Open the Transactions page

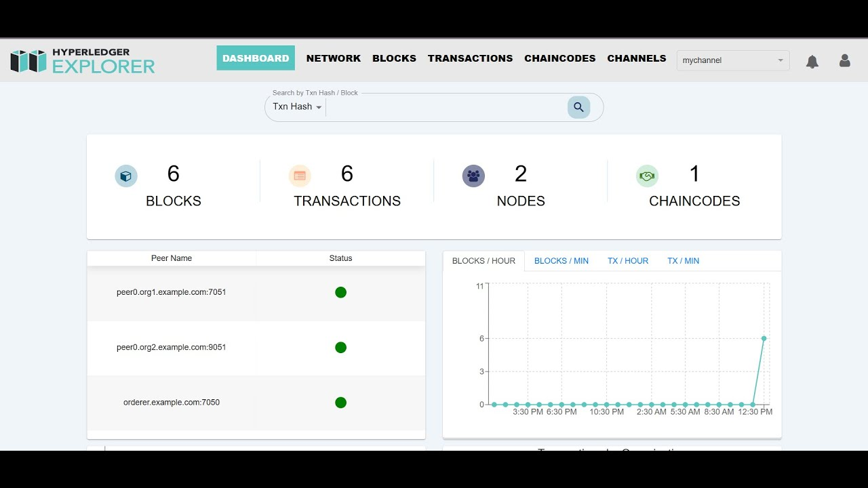click(x=470, y=58)
